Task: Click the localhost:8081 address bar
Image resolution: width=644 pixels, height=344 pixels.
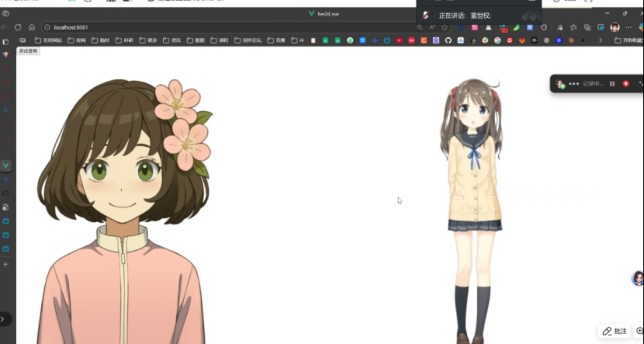Action: pyautogui.click(x=71, y=27)
